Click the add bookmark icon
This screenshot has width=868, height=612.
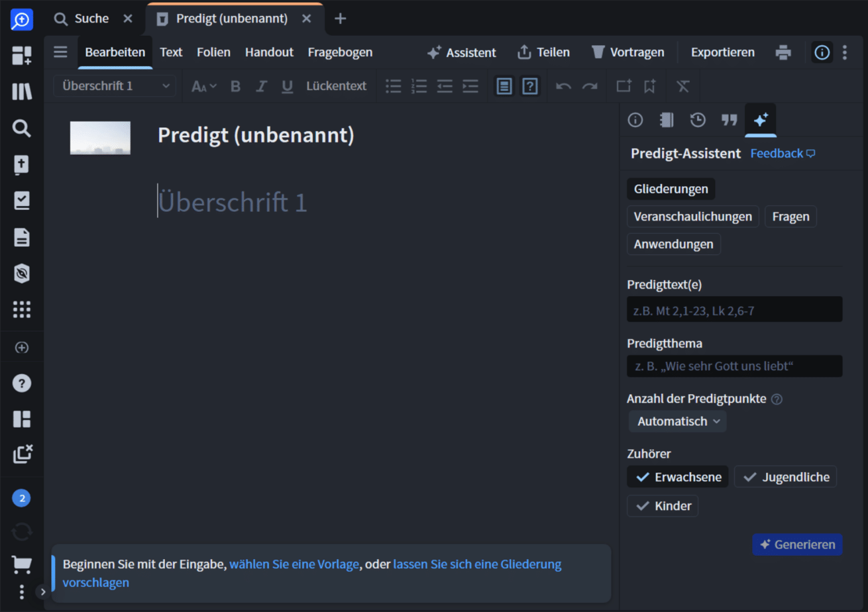649,86
